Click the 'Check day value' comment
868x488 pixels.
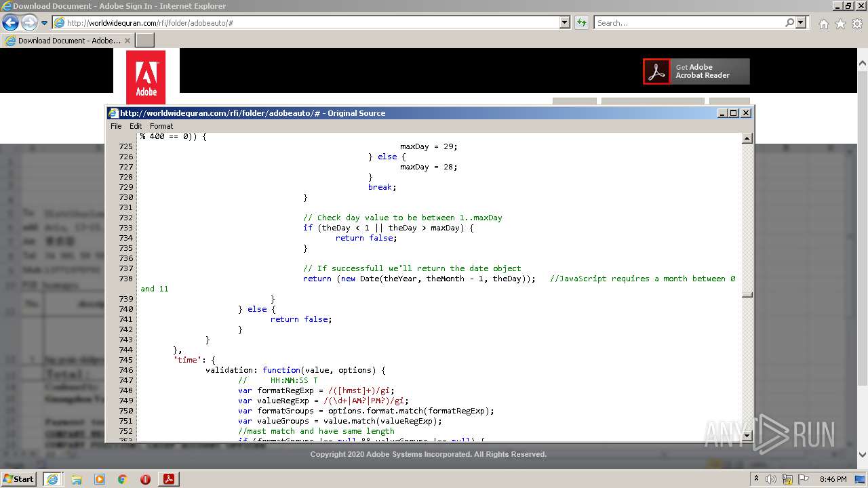click(403, 218)
